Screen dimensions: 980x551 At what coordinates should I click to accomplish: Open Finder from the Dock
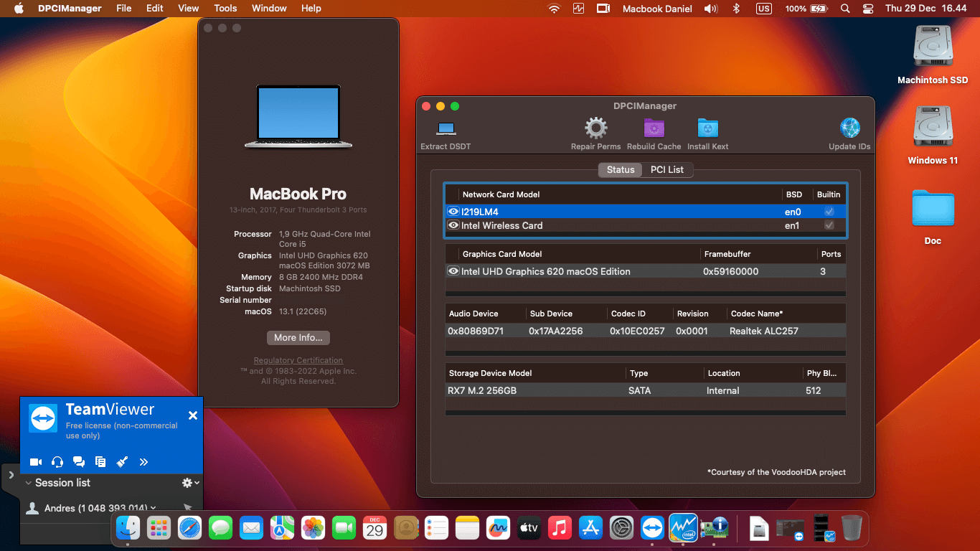click(128, 528)
